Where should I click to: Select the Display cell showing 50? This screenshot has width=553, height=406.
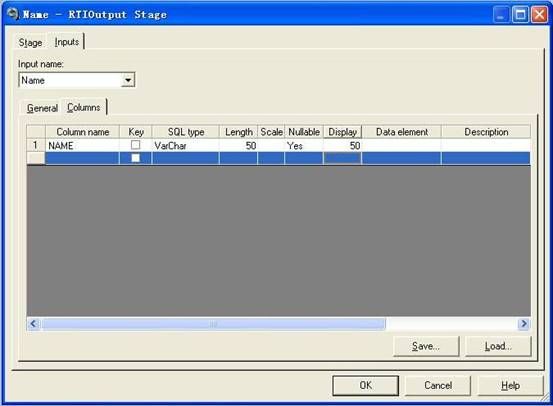(342, 145)
